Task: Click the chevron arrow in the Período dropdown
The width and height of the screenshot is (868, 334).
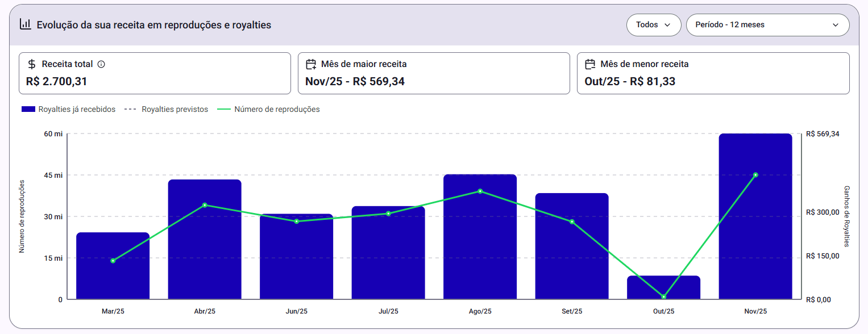Action: coord(835,25)
